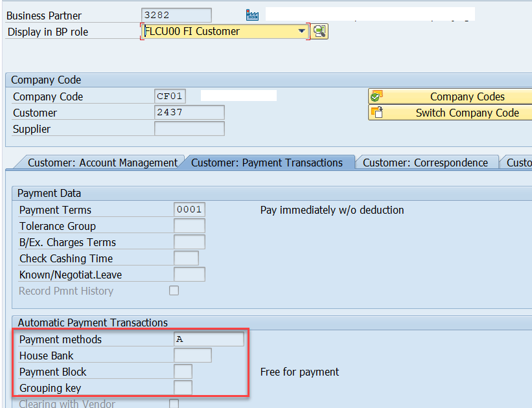Open the Display in BP role dropdown
Screen dimensions: 532x408
click(301, 30)
